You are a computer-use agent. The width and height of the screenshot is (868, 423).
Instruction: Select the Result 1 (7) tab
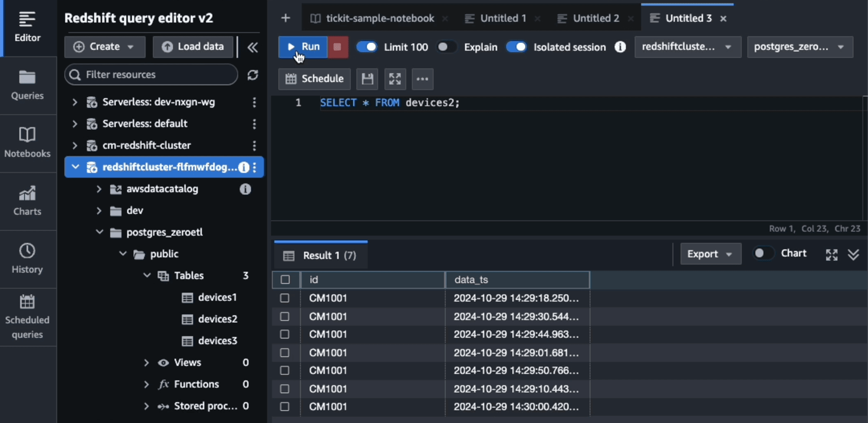coord(320,256)
